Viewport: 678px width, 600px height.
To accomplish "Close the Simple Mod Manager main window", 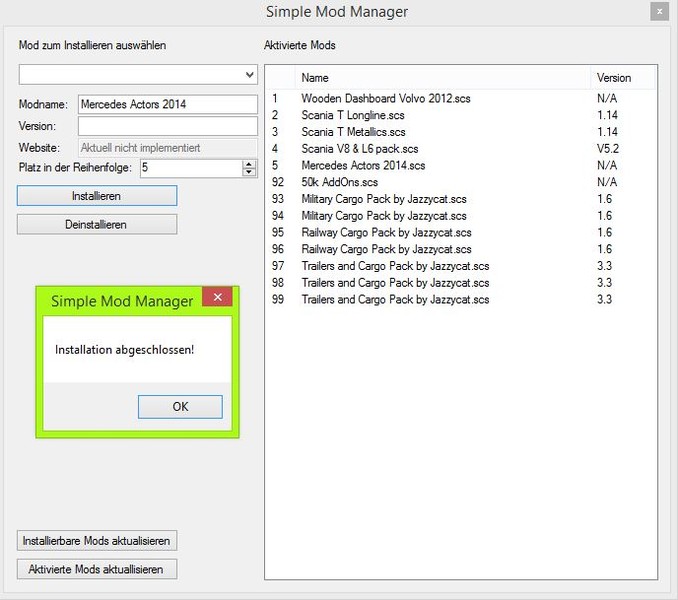I will 659,12.
